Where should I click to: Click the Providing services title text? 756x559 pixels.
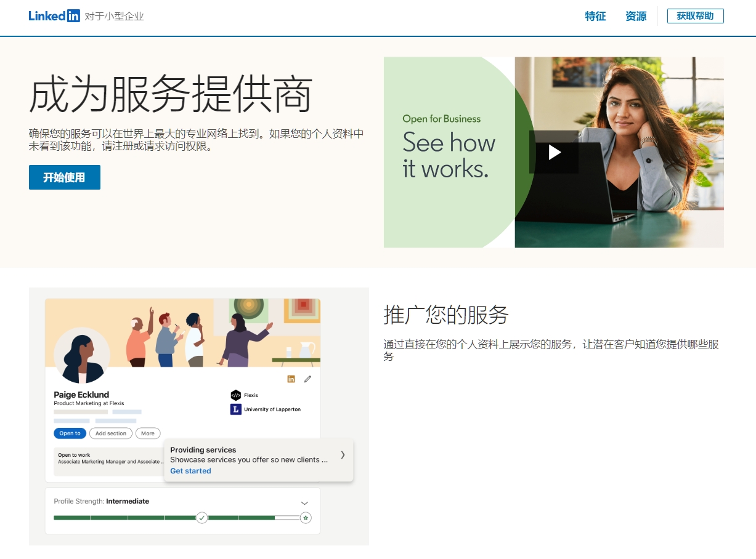pyautogui.click(x=203, y=450)
